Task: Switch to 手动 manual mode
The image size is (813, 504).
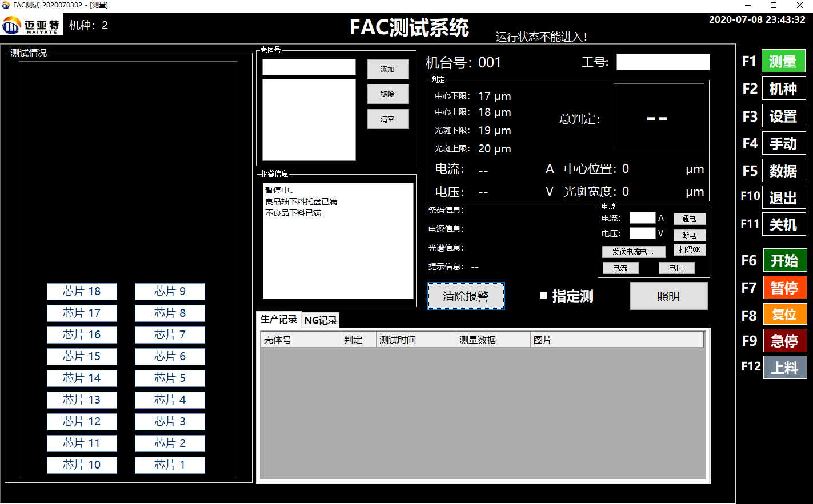Action: pyautogui.click(x=783, y=143)
